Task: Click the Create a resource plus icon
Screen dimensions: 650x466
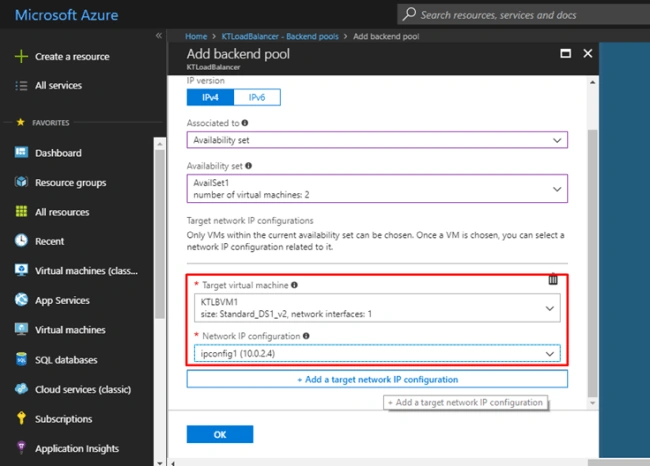Action: click(21, 56)
